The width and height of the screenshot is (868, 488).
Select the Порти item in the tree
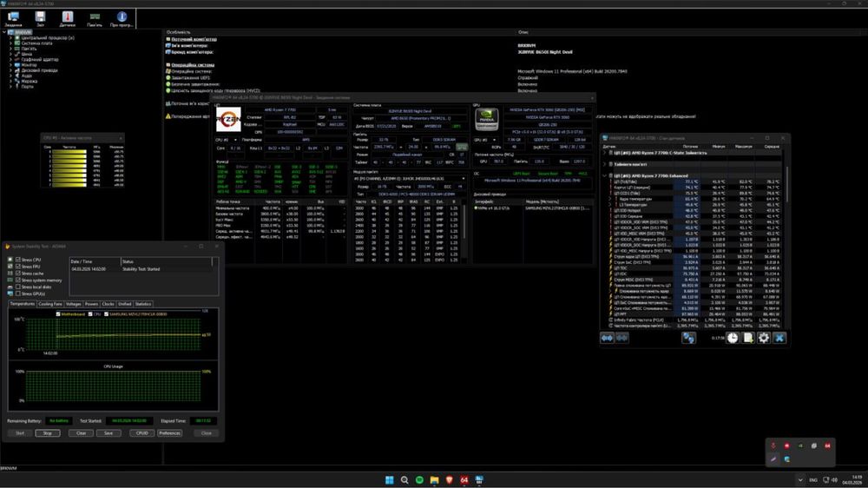27,87
